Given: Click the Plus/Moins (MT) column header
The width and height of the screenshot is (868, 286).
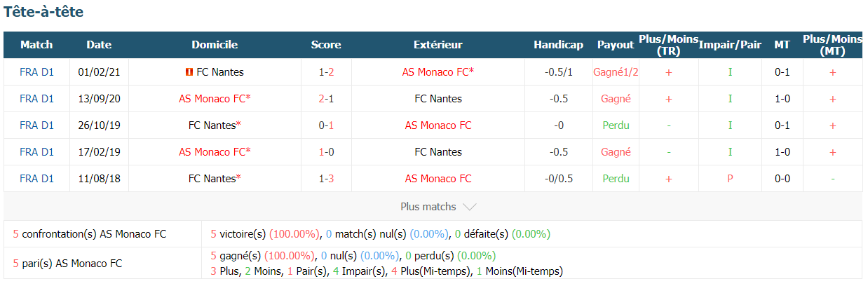Looking at the screenshot, I should coord(833,45).
